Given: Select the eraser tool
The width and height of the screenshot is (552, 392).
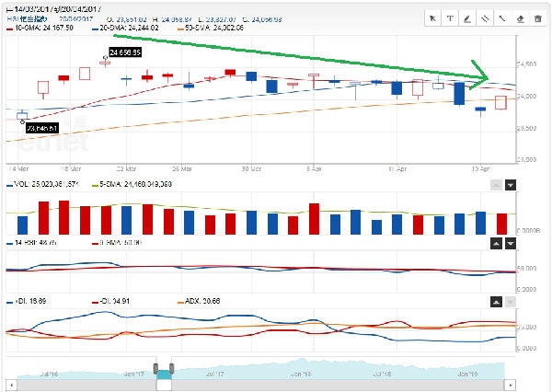Looking at the screenshot, I should coord(520,17).
